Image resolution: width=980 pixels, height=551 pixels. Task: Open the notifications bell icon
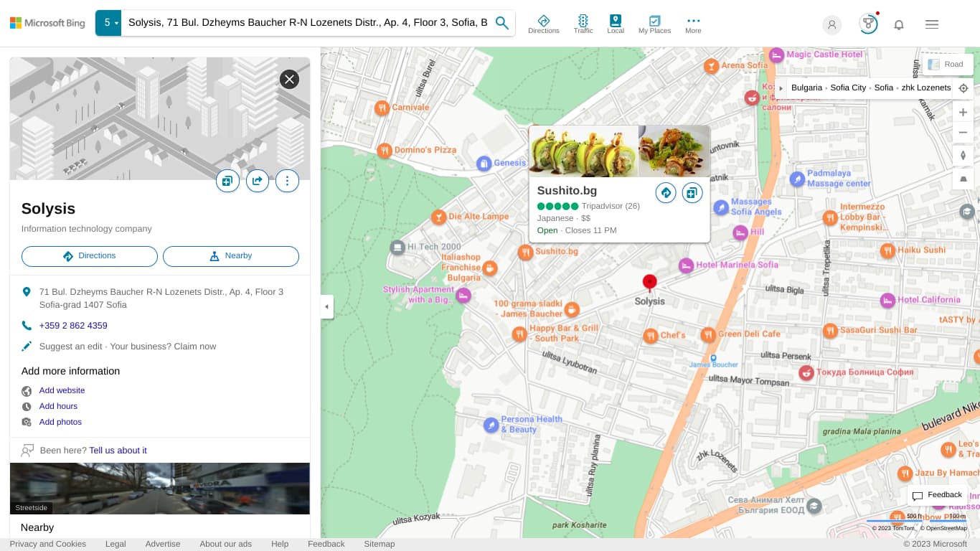[899, 24]
